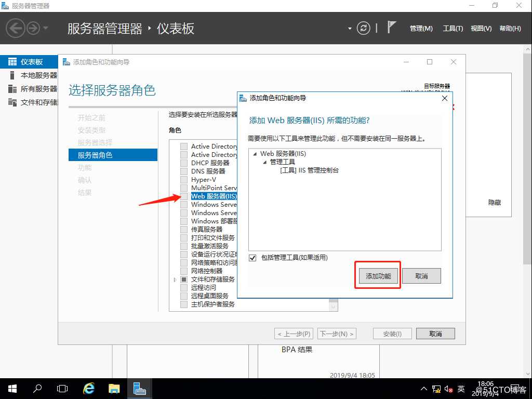Check the Hyper-V role checkbox
Viewport: 532px width, 399px height.
pos(184,180)
